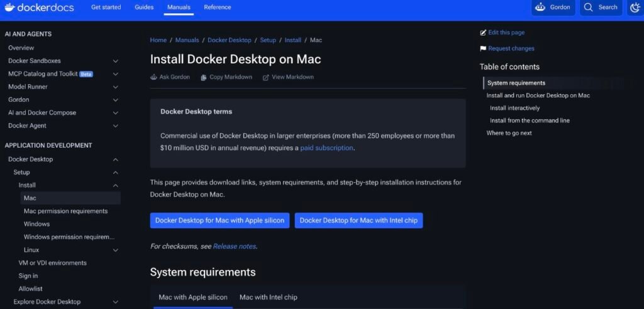Open Windows permission requirements sidebar item
The height and width of the screenshot is (309, 644).
coord(69,237)
